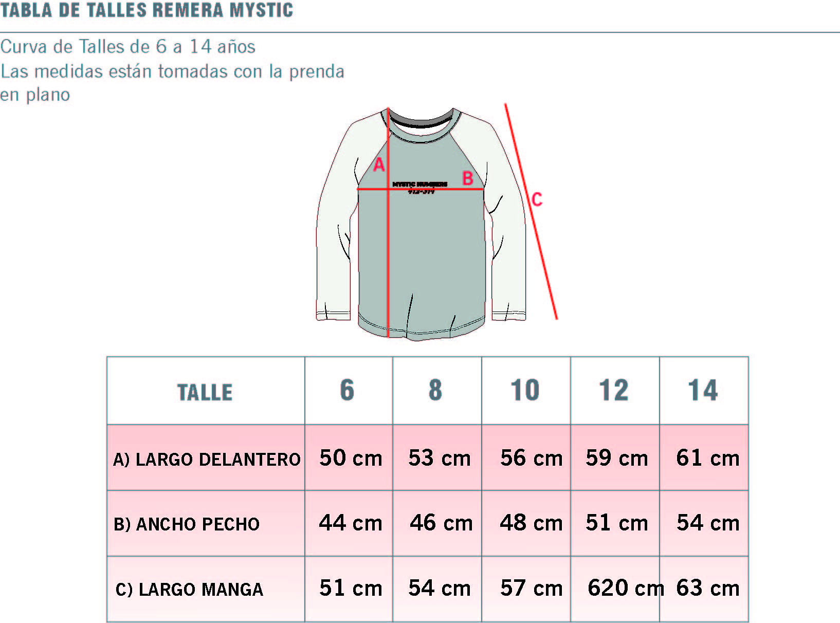The width and height of the screenshot is (840, 623).
Task: Click the A) LARGO DELANTERO row label
Action: [x=207, y=459]
